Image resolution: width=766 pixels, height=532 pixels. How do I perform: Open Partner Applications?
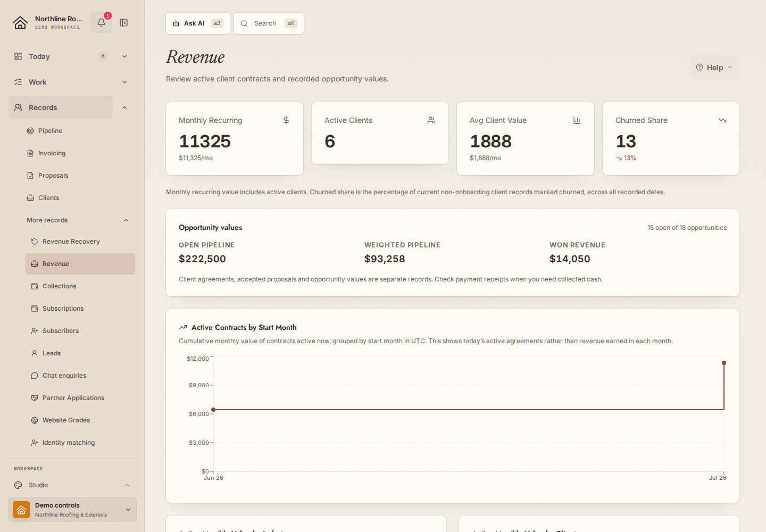[80, 398]
